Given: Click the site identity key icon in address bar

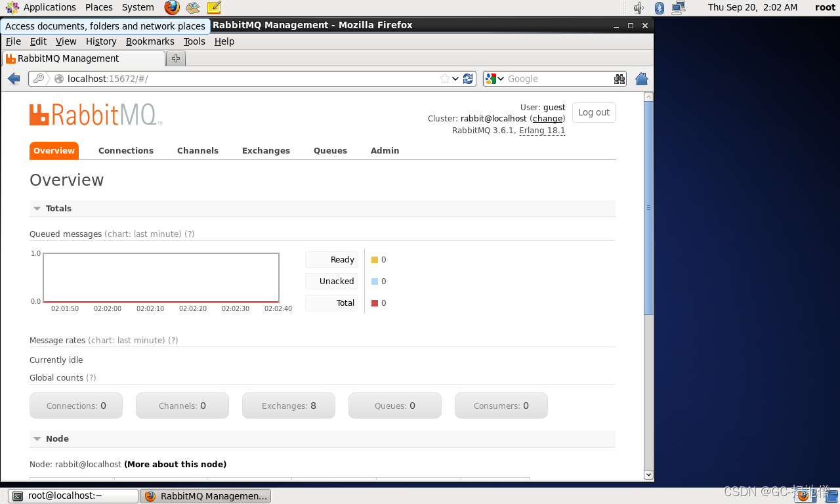Looking at the screenshot, I should point(39,79).
